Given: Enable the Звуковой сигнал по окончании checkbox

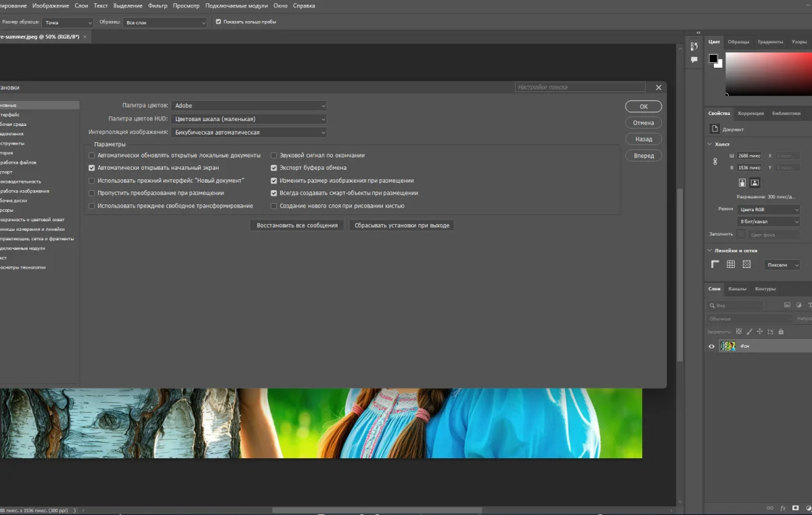Looking at the screenshot, I should (274, 156).
